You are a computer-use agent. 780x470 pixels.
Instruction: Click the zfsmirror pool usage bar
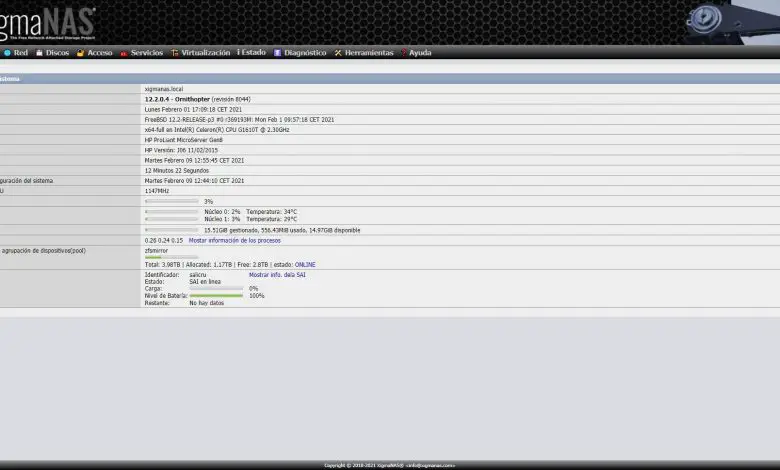tap(172, 258)
